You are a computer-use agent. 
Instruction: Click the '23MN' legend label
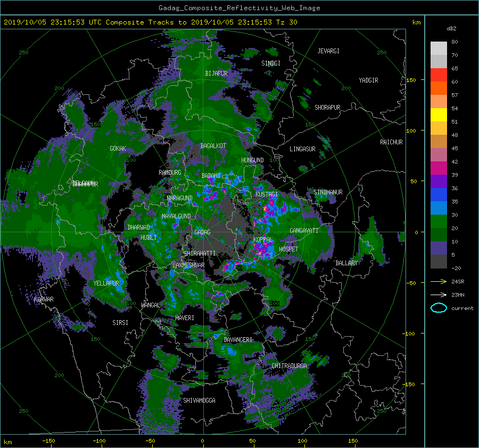pos(458,295)
